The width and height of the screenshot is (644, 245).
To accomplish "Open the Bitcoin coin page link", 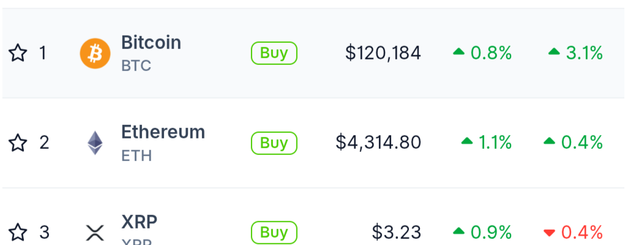I will point(151,43).
